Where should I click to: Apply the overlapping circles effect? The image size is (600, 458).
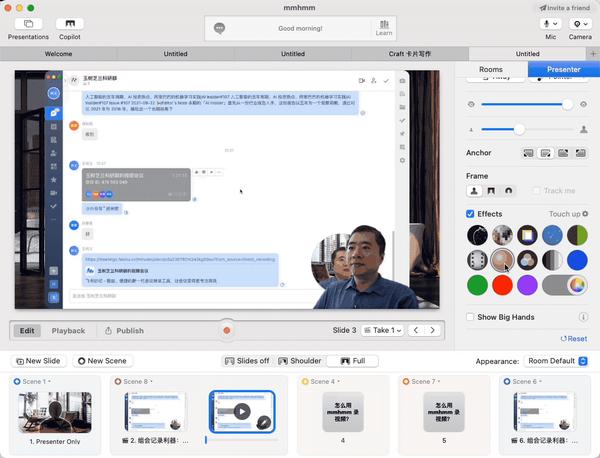[527, 260]
